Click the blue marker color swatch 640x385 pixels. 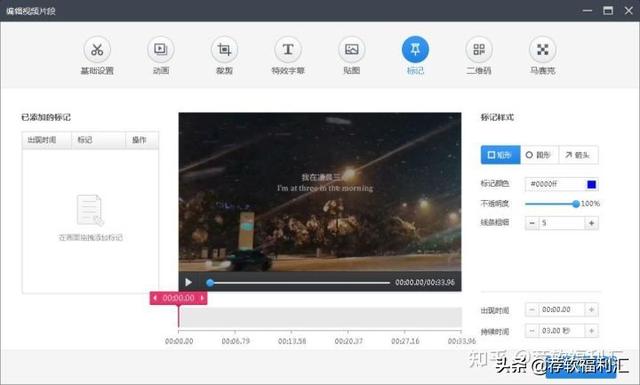click(591, 185)
